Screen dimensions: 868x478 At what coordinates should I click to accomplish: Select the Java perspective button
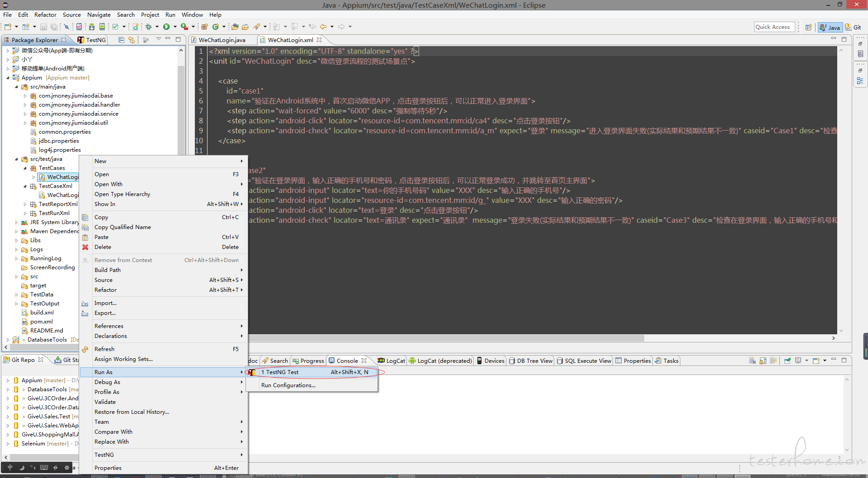pos(830,27)
